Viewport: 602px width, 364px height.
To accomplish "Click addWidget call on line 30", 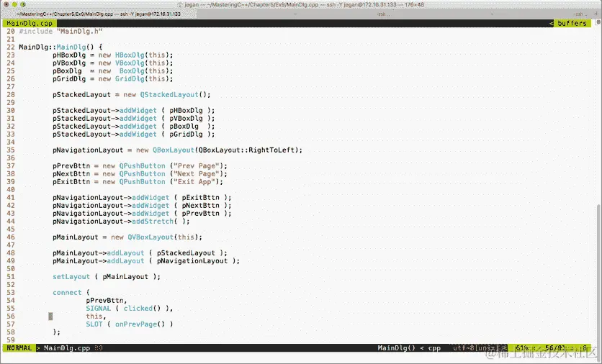I will pyautogui.click(x=138, y=111).
